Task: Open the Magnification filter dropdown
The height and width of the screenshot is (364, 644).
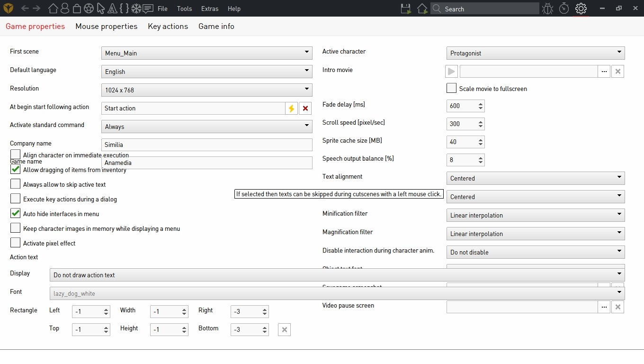Action: tap(536, 234)
